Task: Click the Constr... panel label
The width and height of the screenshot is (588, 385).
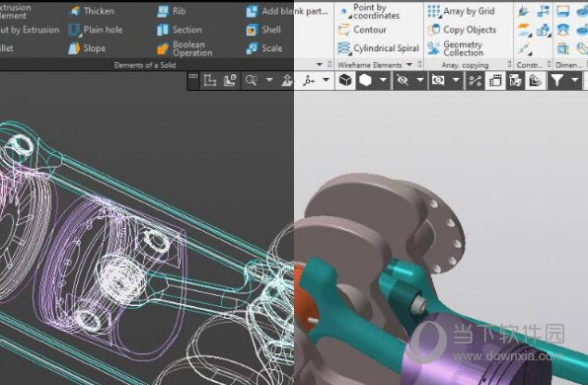Action: pos(529,65)
